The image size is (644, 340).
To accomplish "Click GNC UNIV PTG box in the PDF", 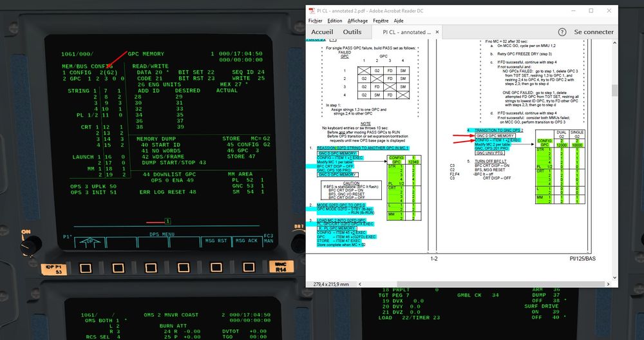I will click(489, 153).
